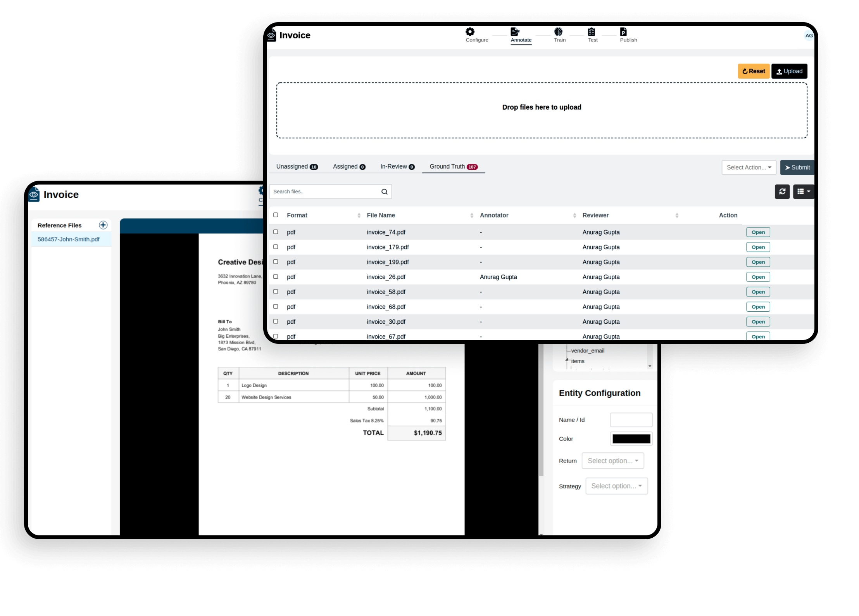Click the search magnifier icon
The image size is (859, 616).
click(384, 192)
